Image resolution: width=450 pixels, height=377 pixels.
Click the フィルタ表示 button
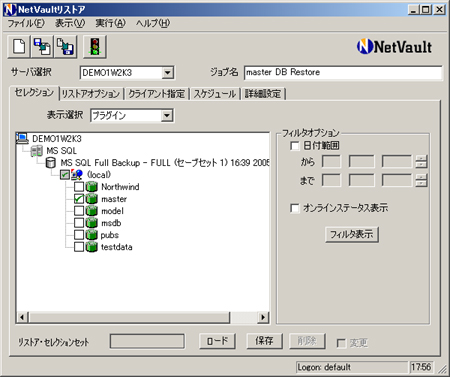pos(352,234)
